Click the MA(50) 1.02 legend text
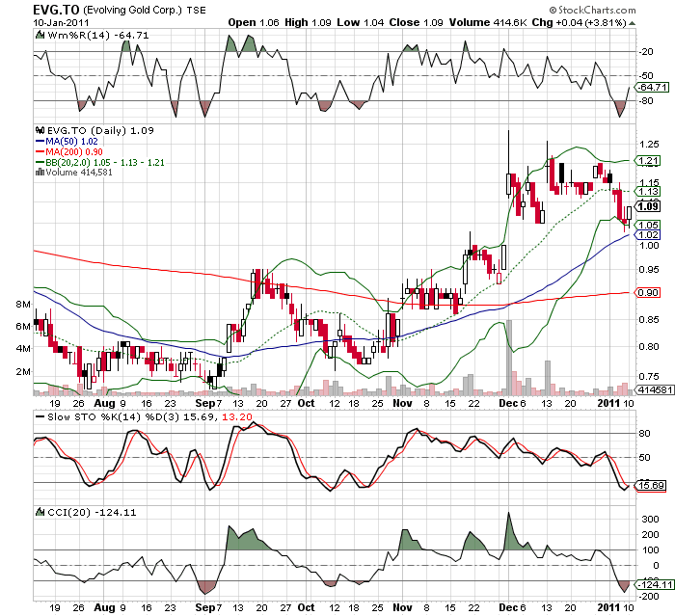This screenshot has width=675, height=616. point(72,141)
